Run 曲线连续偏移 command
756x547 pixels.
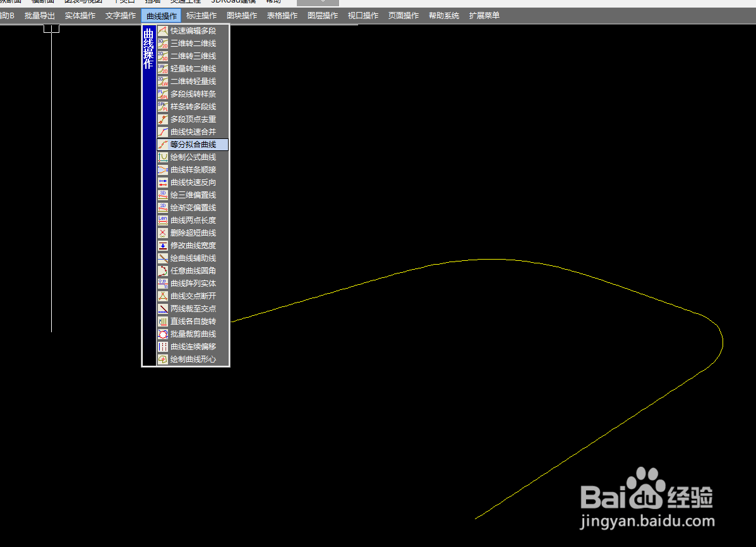coord(193,346)
